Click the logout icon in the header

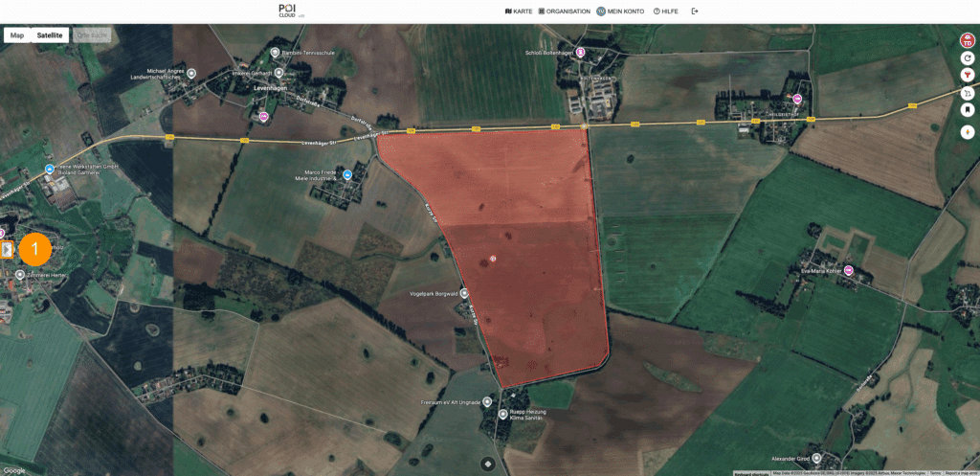click(695, 11)
